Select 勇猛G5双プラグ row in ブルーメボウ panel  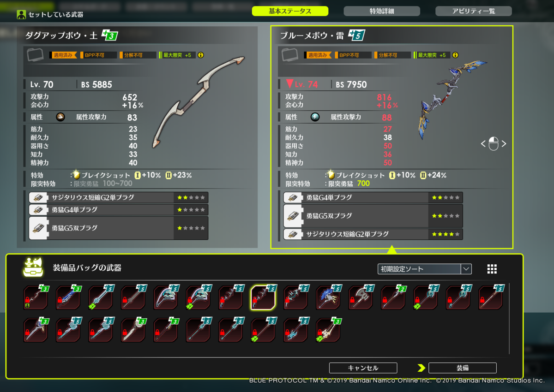point(373,216)
